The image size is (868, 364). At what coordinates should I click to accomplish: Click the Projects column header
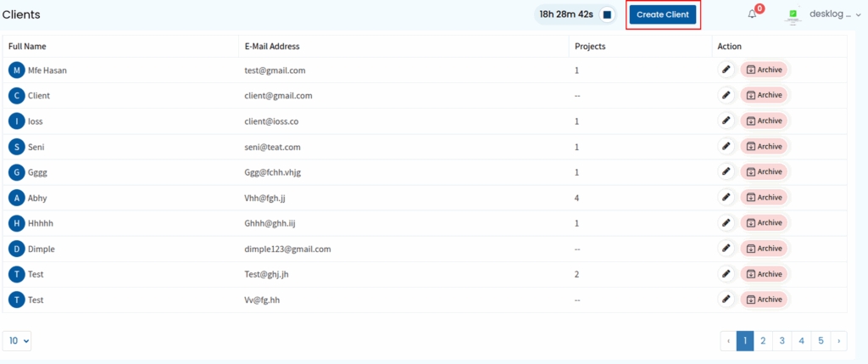[x=590, y=46]
